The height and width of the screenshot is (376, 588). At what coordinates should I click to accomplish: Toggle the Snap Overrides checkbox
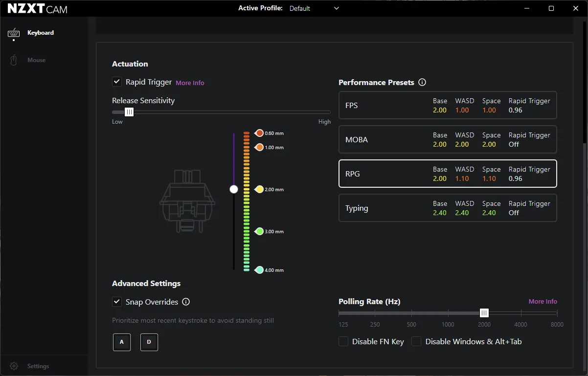(117, 302)
